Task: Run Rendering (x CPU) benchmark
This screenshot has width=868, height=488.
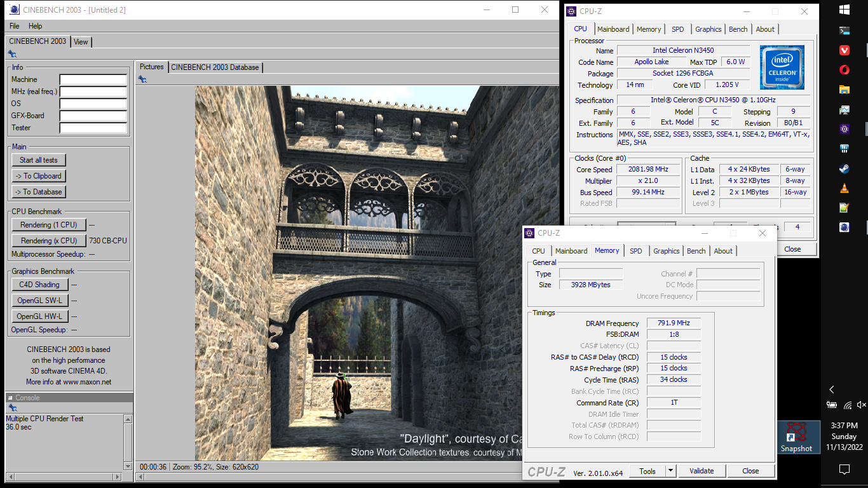Action: click(x=49, y=241)
